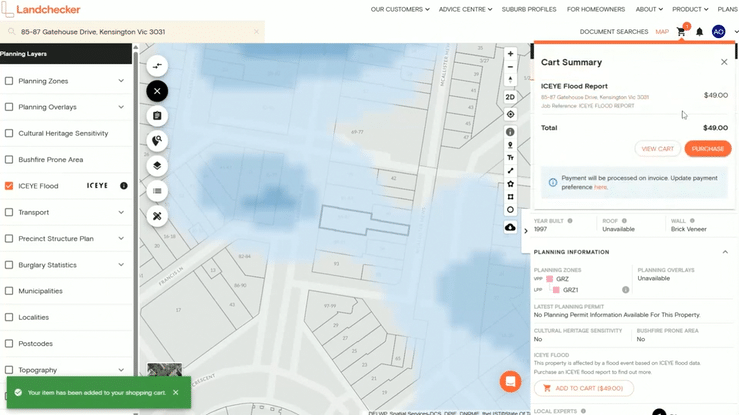739x415 pixels.
Task: Open Document Searches
Action: [614, 32]
